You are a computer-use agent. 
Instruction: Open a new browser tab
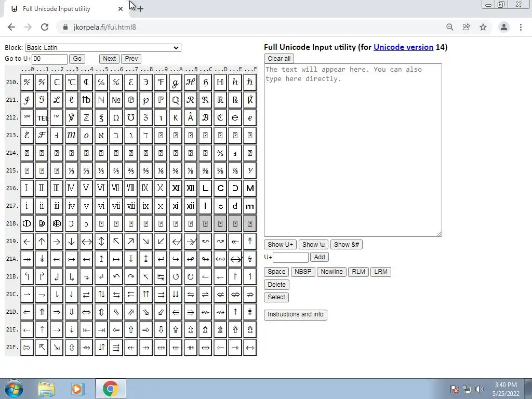(140, 9)
